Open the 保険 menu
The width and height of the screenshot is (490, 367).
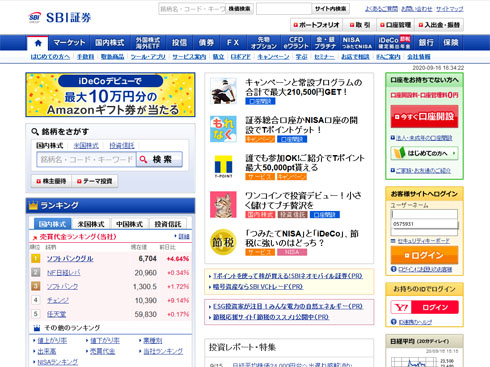tap(451, 43)
